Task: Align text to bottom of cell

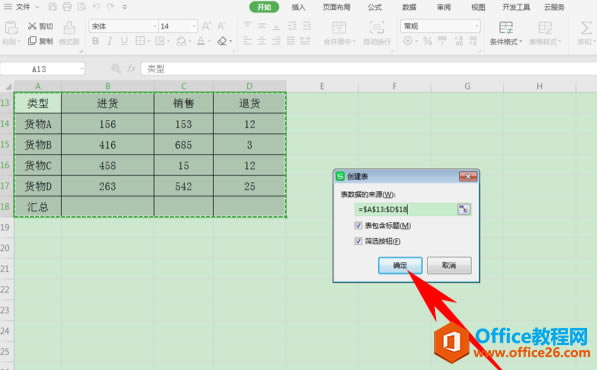Action: coord(276,26)
